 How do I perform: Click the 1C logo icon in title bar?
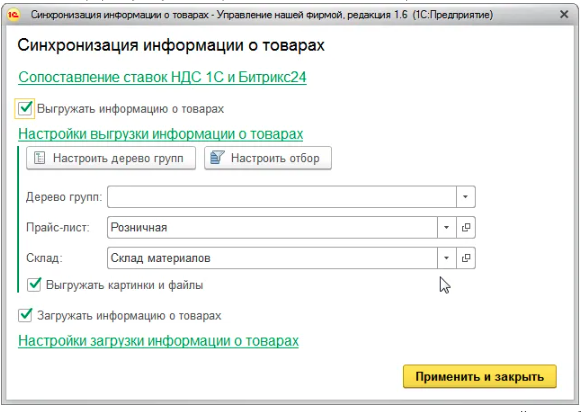13,15
